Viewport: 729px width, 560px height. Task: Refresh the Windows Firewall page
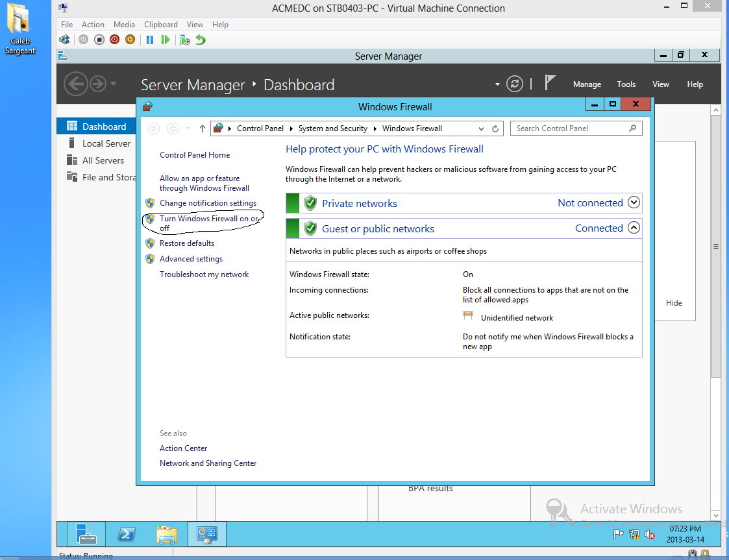coord(495,128)
